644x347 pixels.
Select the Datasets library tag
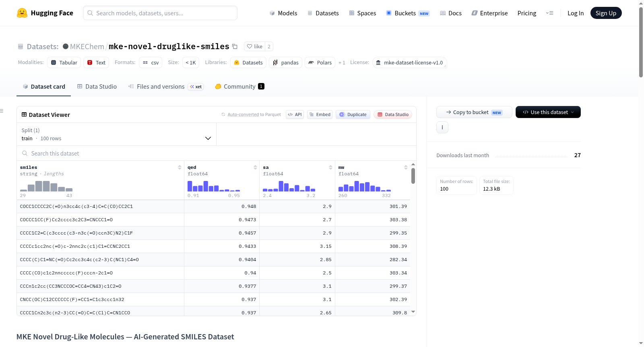[x=248, y=62]
